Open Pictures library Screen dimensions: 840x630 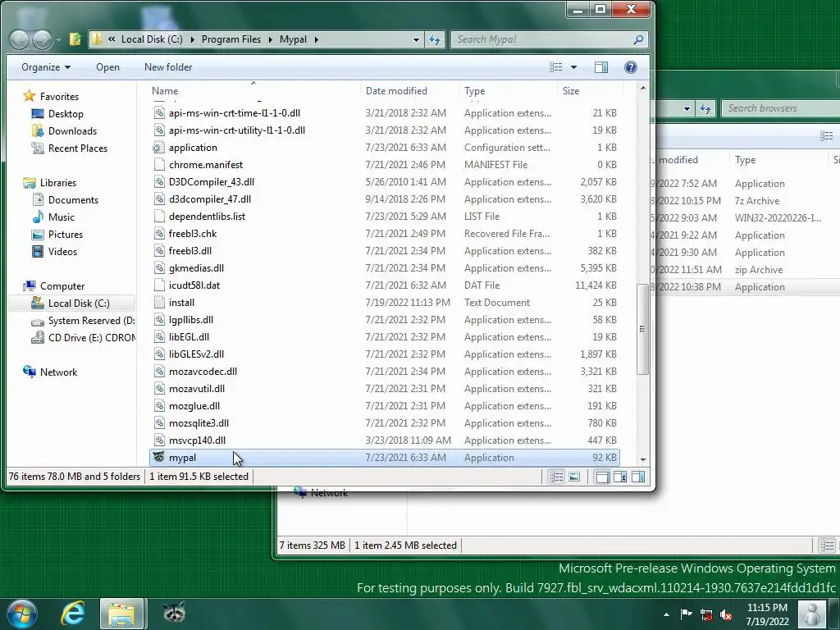click(x=66, y=234)
